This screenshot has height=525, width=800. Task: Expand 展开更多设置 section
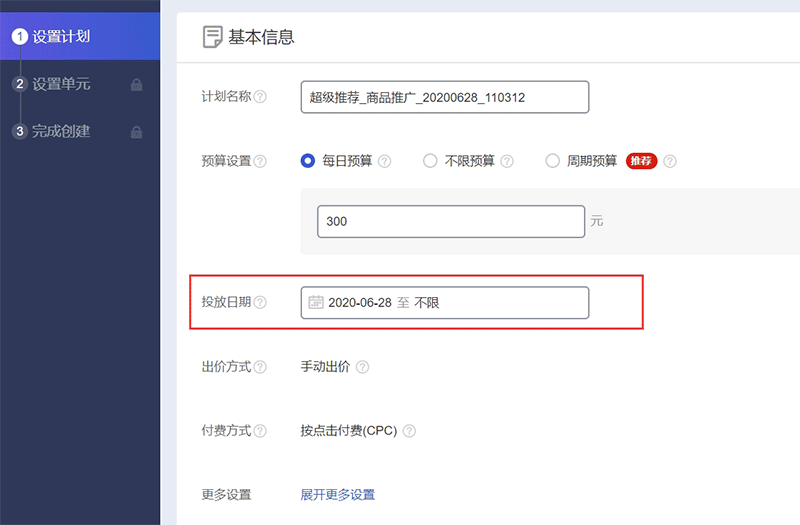[337, 495]
